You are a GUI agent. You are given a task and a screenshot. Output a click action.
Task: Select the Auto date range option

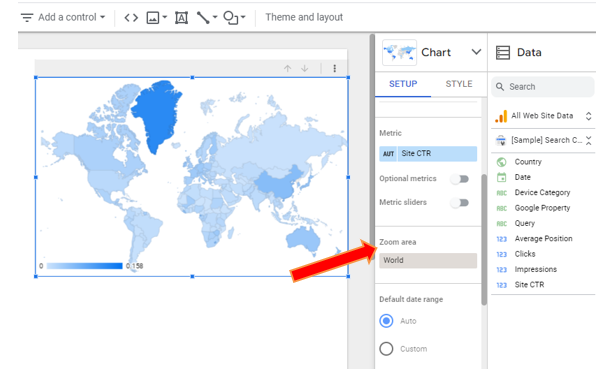tap(386, 321)
